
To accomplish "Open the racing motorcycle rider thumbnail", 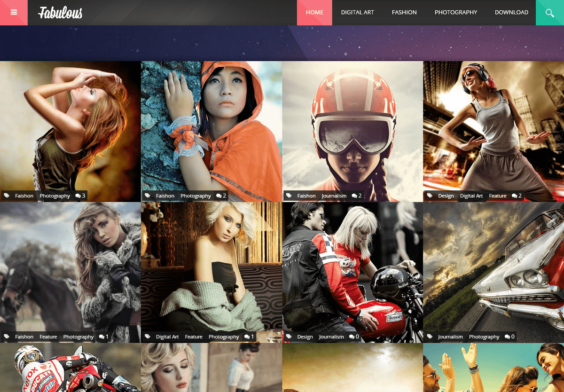I will pyautogui.click(x=70, y=368).
